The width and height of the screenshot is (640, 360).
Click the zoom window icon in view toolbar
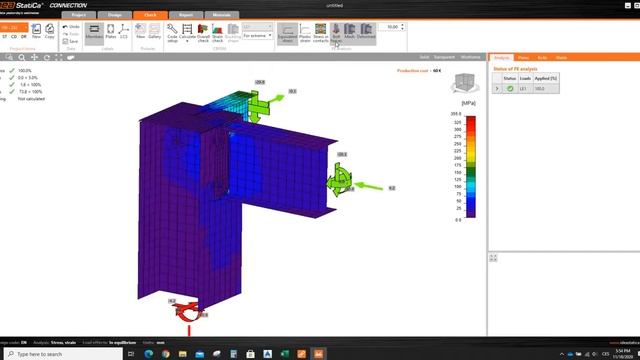pyautogui.click(x=9, y=58)
